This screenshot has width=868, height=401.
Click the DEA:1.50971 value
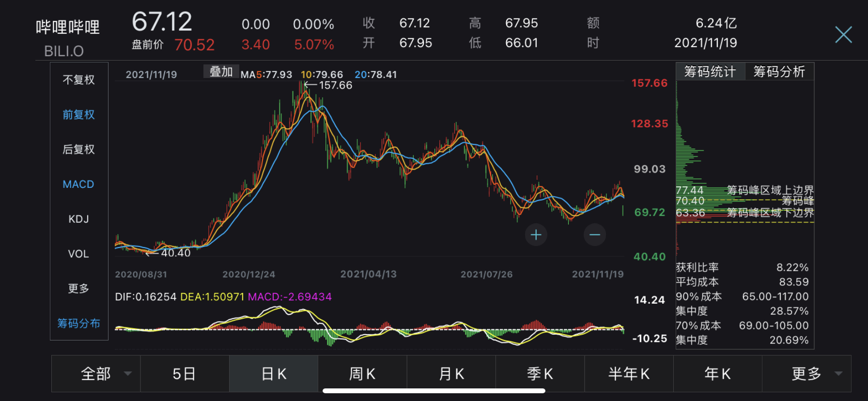click(212, 297)
